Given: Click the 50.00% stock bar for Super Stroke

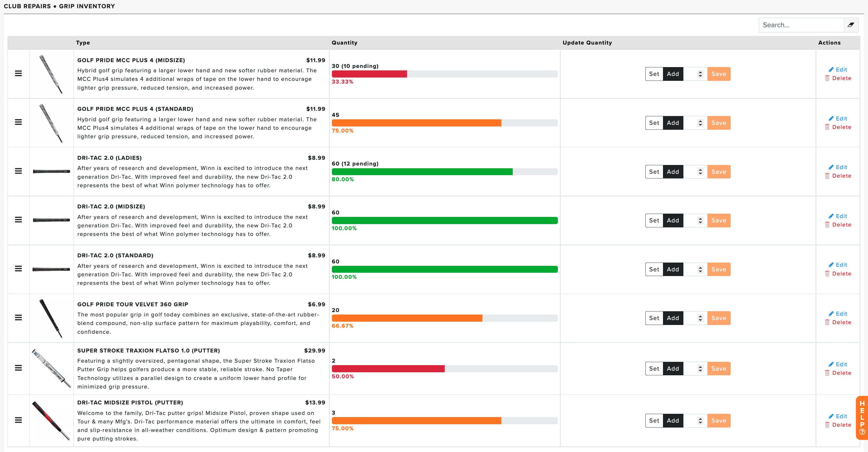Looking at the screenshot, I should click(x=444, y=368).
